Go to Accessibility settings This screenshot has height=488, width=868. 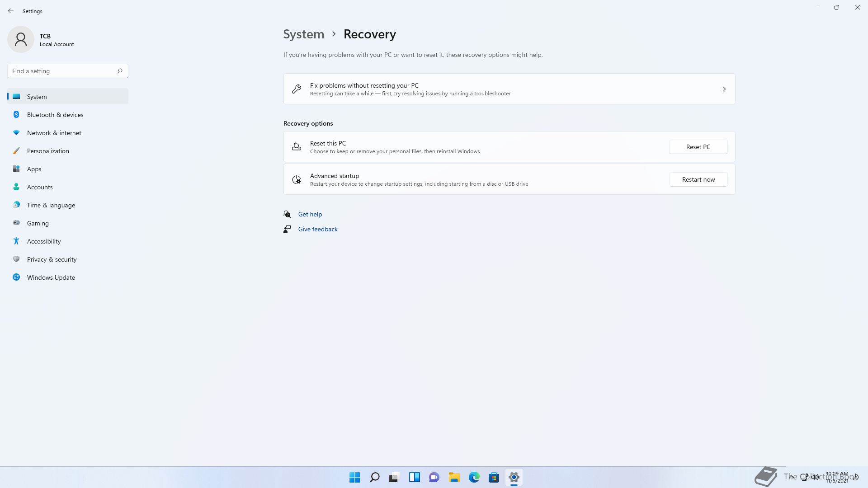68,241
